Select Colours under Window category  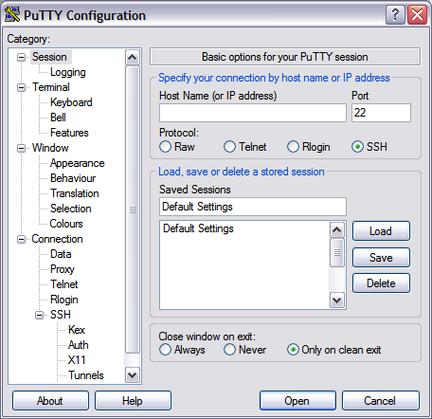point(66,224)
